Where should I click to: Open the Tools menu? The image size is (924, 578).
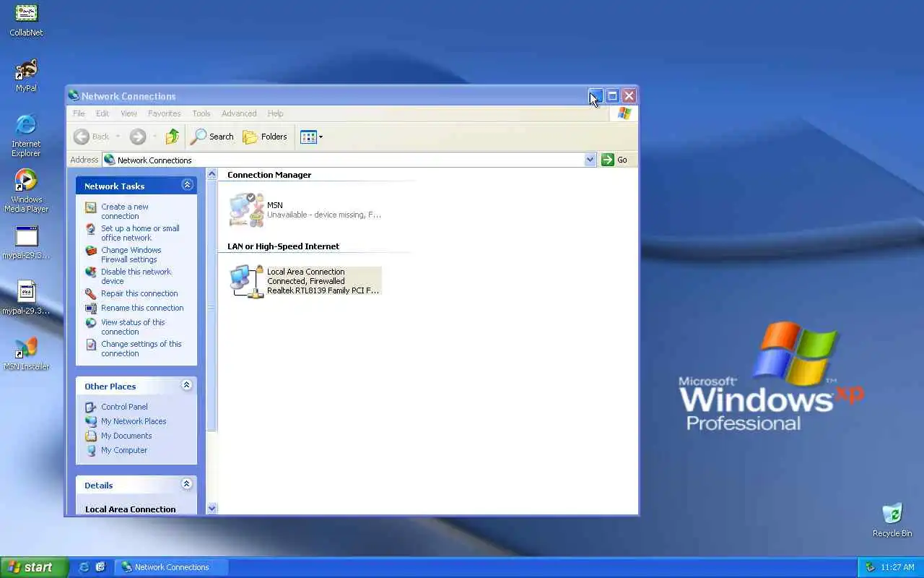(x=201, y=113)
